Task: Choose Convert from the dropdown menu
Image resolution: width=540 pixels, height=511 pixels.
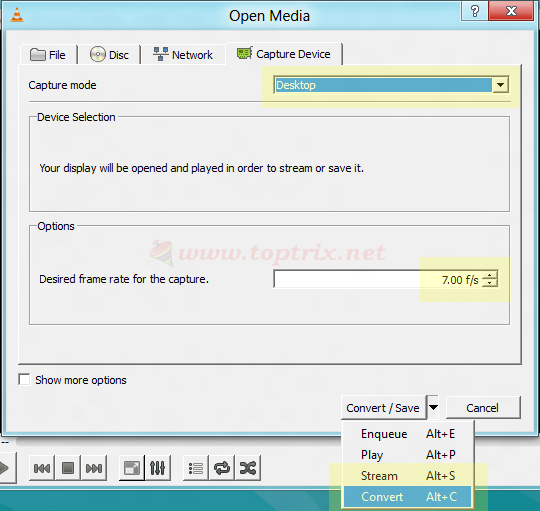Action: click(x=408, y=497)
